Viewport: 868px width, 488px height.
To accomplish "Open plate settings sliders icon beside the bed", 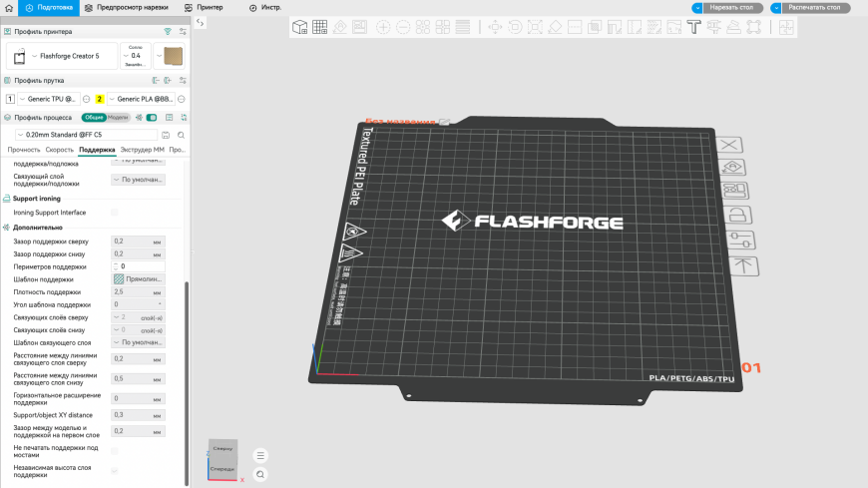I will coord(740,240).
